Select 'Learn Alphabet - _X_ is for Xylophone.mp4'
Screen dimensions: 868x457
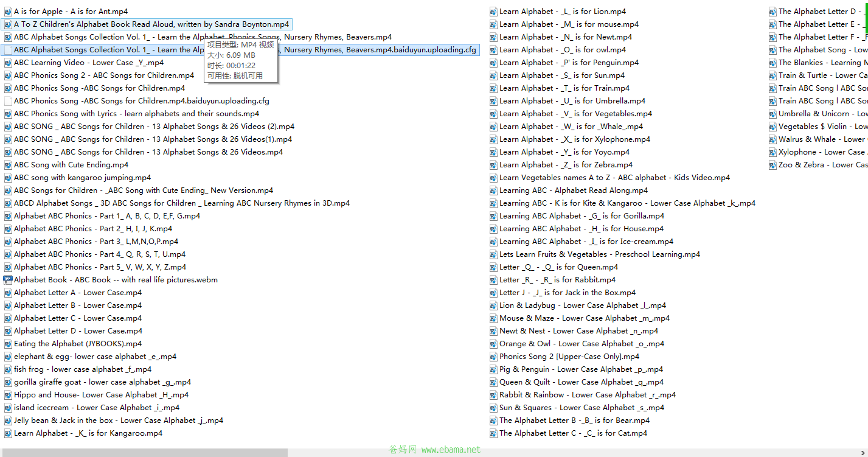pyautogui.click(x=575, y=139)
